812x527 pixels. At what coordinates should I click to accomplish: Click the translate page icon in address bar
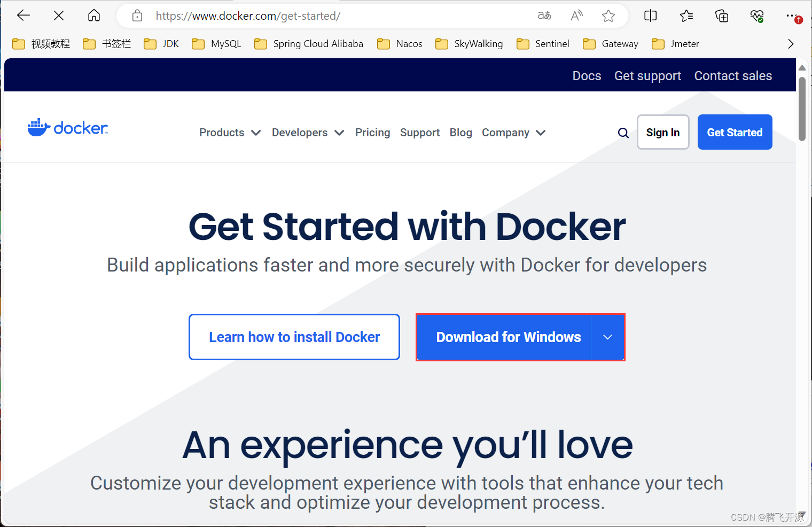pos(544,16)
